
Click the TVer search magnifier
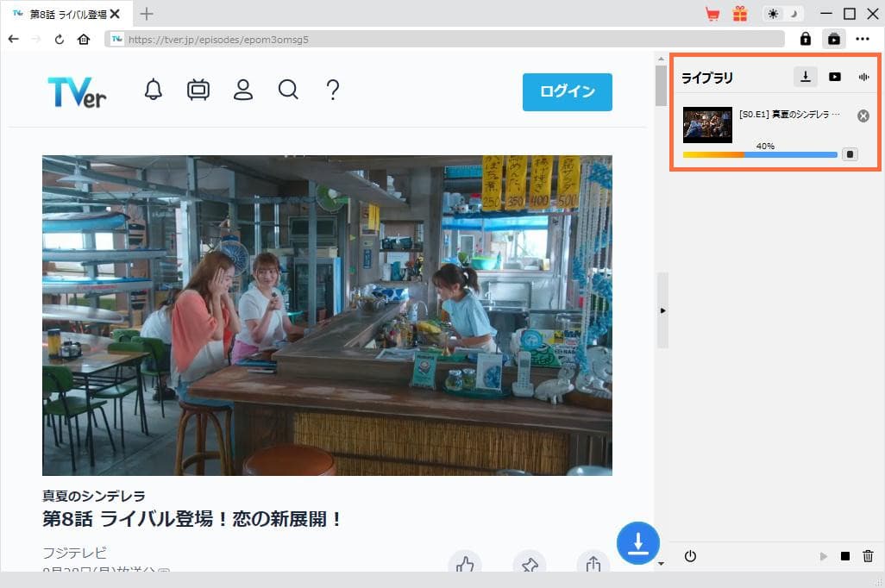(x=288, y=90)
